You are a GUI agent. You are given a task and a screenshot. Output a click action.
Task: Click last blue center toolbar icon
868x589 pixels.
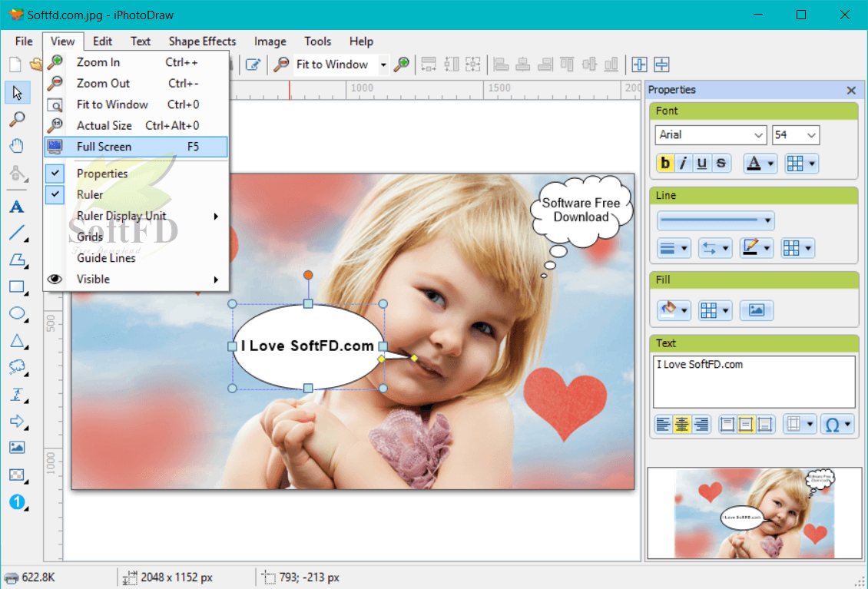[661, 65]
